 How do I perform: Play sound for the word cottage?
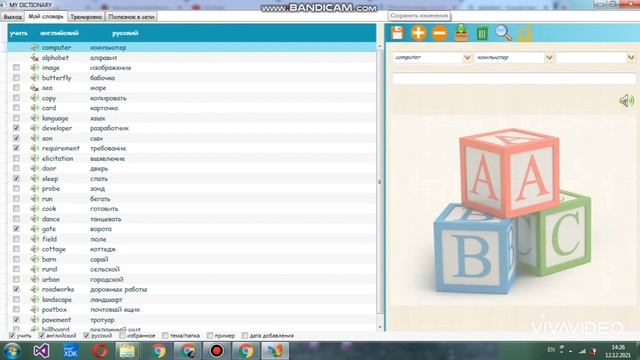pos(35,249)
